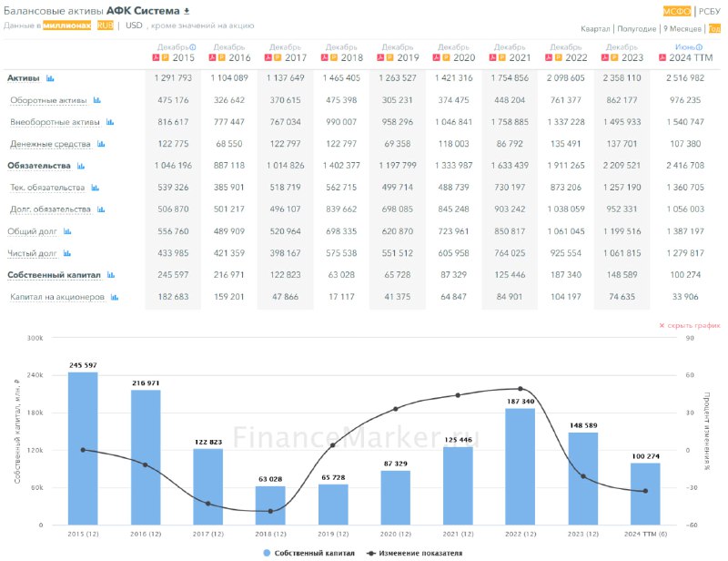The height and width of the screenshot is (561, 728).
Task: Click the Денежные средства row label
Action: [50, 144]
